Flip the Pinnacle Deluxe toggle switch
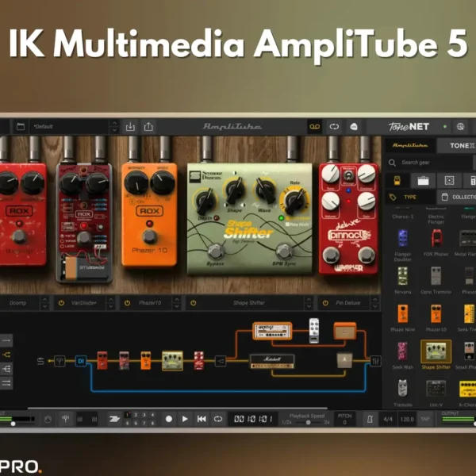 [348, 175]
